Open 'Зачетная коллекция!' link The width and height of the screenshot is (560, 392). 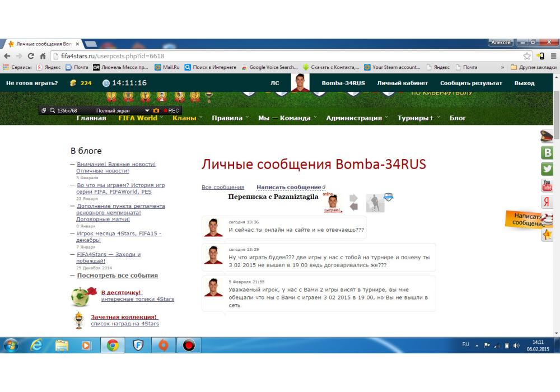click(x=124, y=317)
